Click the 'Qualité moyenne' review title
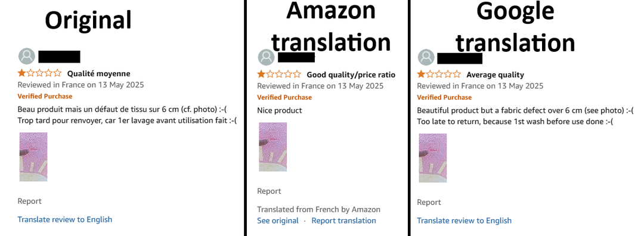The width and height of the screenshot is (644, 236). 98,73
